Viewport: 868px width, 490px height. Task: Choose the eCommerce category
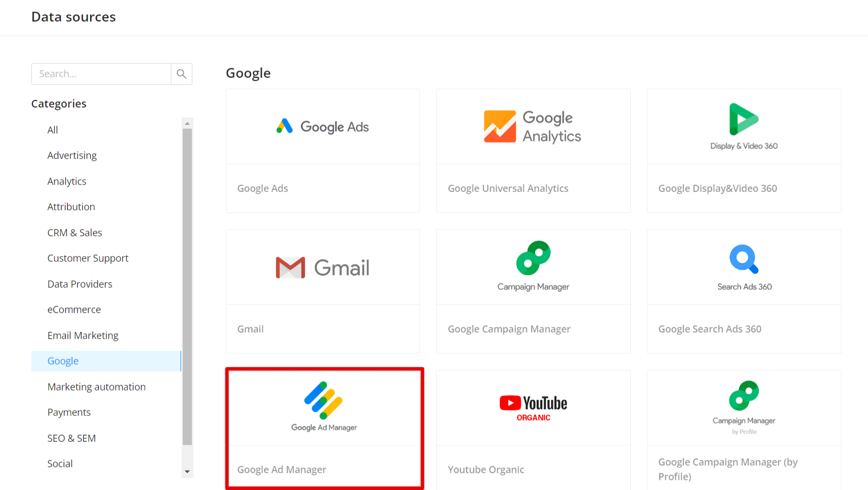coord(74,309)
